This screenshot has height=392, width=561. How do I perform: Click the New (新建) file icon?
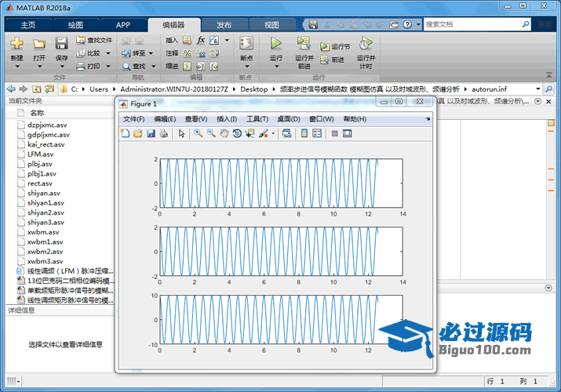tap(16, 43)
